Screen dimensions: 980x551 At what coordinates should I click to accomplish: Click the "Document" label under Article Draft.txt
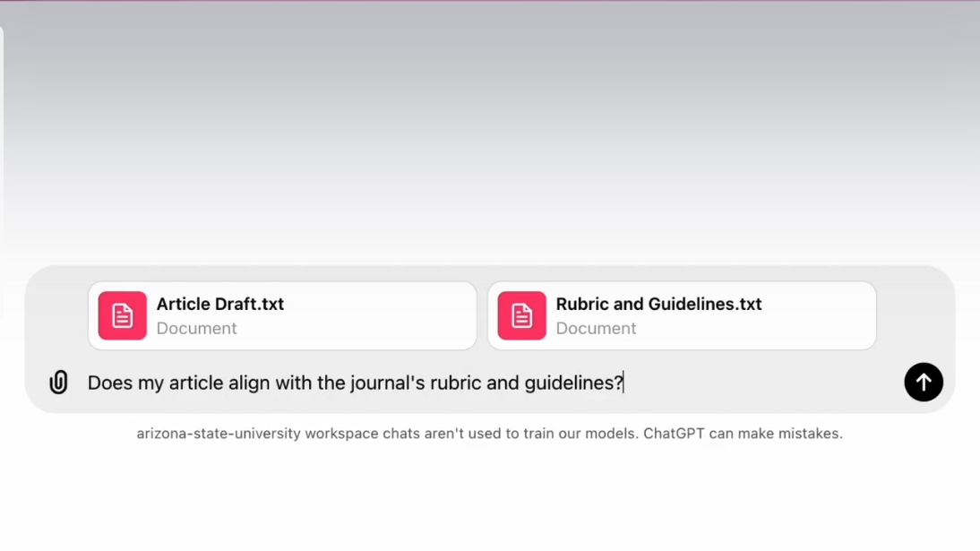196,328
